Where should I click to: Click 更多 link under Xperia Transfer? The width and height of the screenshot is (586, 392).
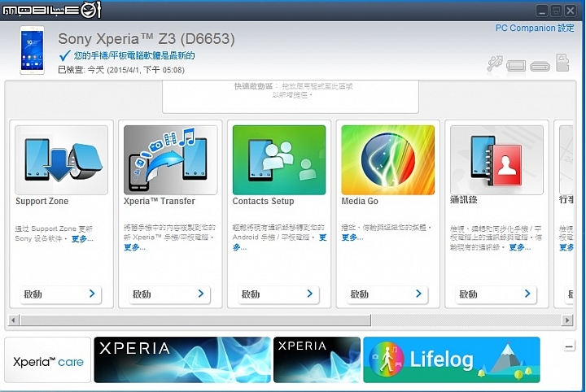[134, 247]
